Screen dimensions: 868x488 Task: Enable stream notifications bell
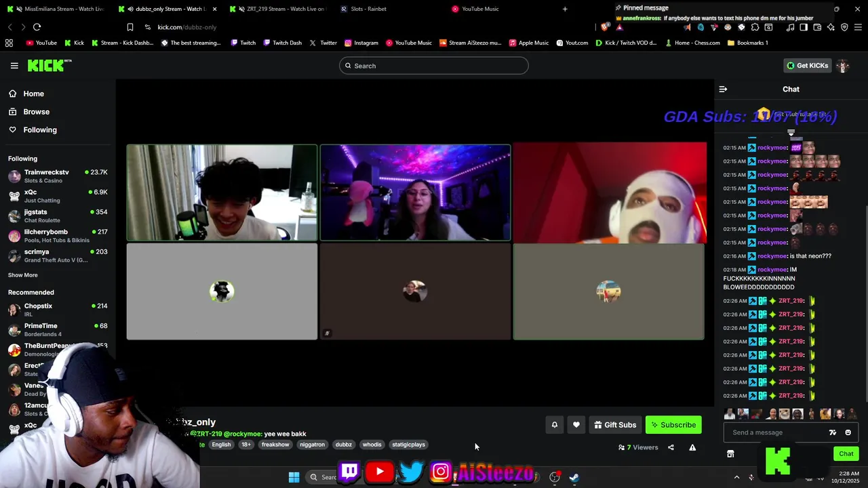point(554,425)
